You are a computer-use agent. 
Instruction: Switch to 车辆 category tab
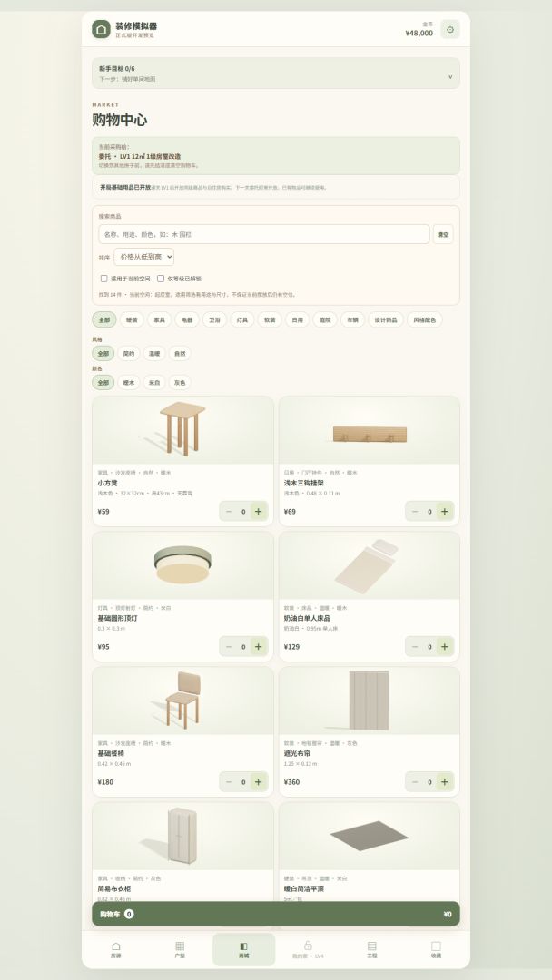[352, 320]
